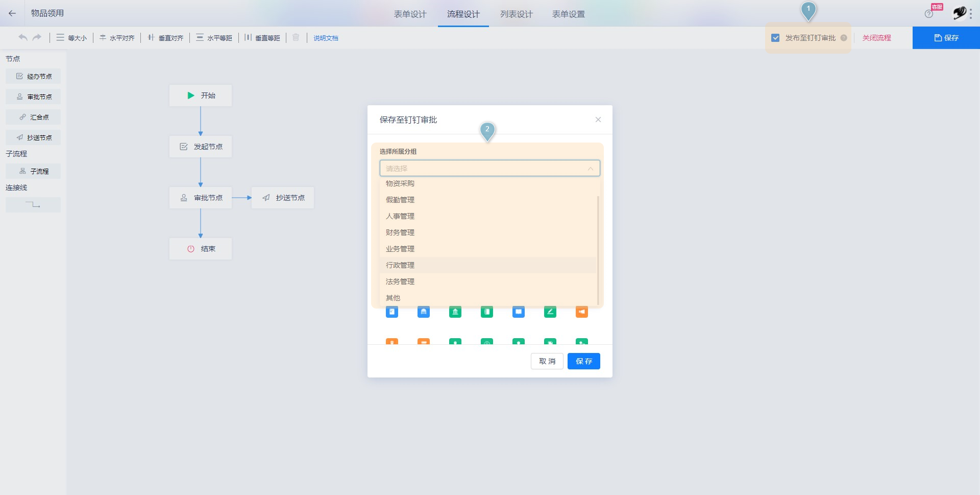Click the help icon next to 发布至钉钉审批
The image size is (980, 495).
[844, 38]
